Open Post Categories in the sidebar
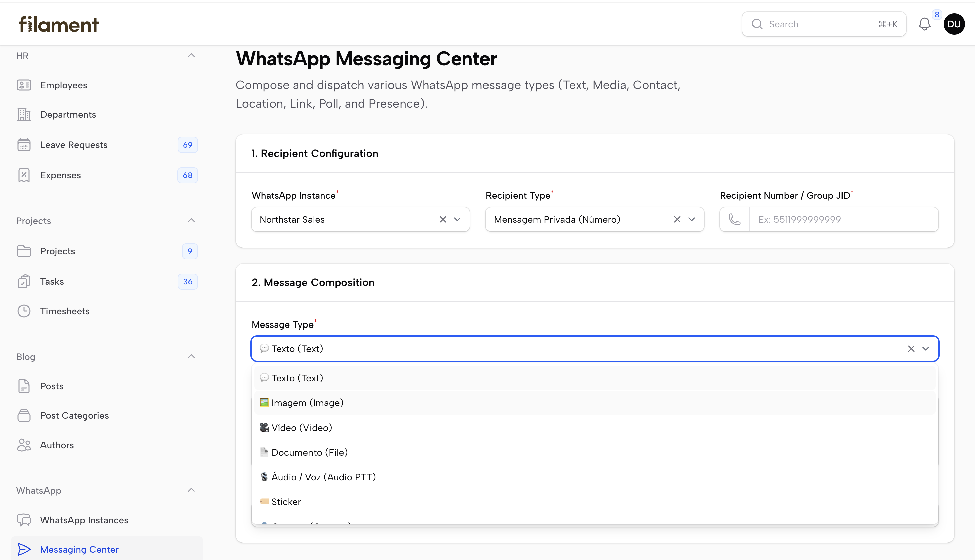The width and height of the screenshot is (975, 560). click(107, 415)
